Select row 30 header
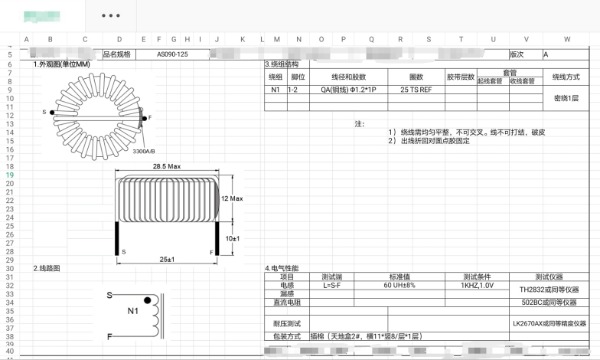Viewport: 600px width, 360px height. [10, 269]
